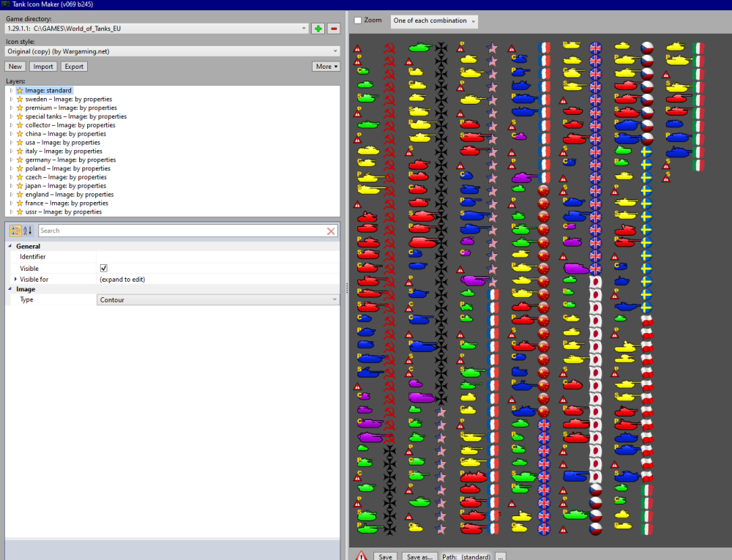Screen dimensions: 732x560
Task: Click the star icon of collector layer
Action: (20, 125)
